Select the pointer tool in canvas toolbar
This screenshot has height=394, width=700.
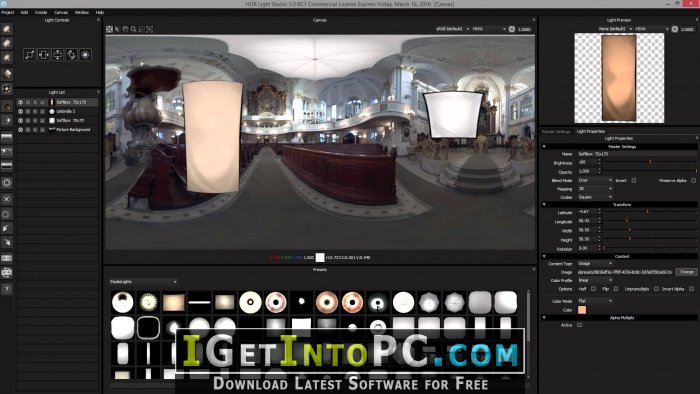click(x=117, y=29)
